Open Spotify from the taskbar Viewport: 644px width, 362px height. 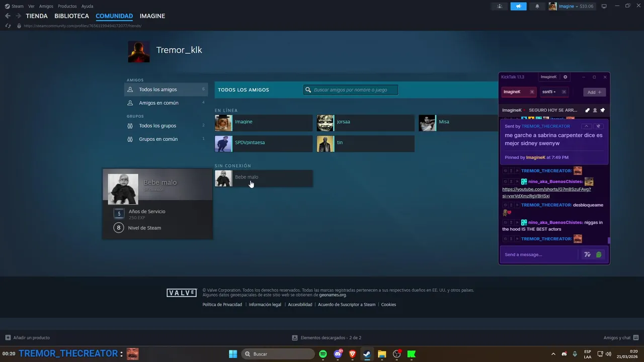point(323,354)
